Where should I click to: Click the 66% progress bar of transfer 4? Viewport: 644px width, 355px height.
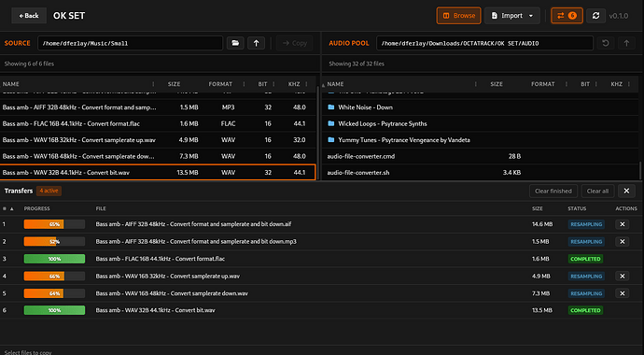tap(54, 277)
